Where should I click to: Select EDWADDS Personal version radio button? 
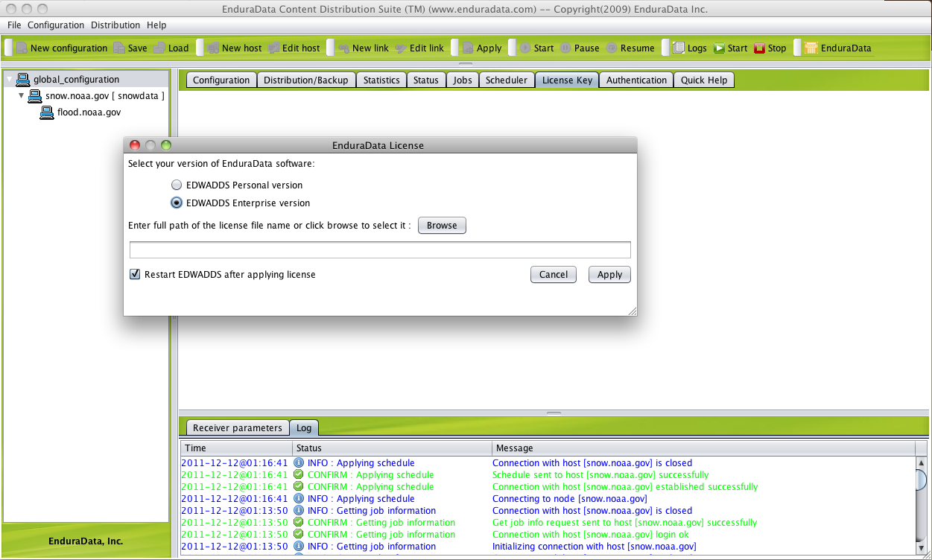(177, 185)
